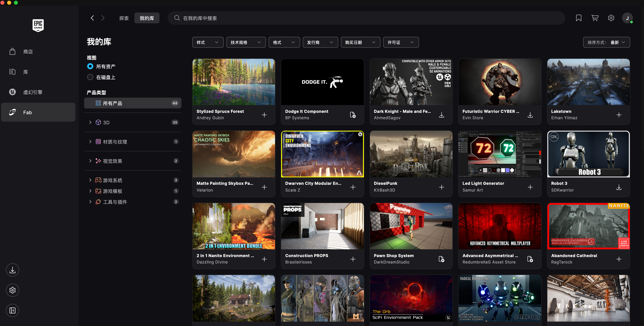Open the DieselPunk thumbnail
The width and height of the screenshot is (644, 326).
click(411, 154)
